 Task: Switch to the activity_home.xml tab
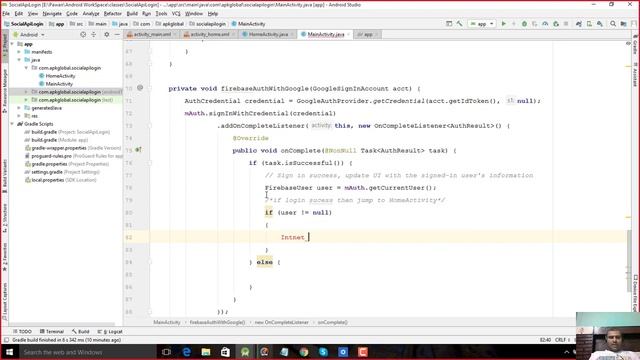point(210,35)
